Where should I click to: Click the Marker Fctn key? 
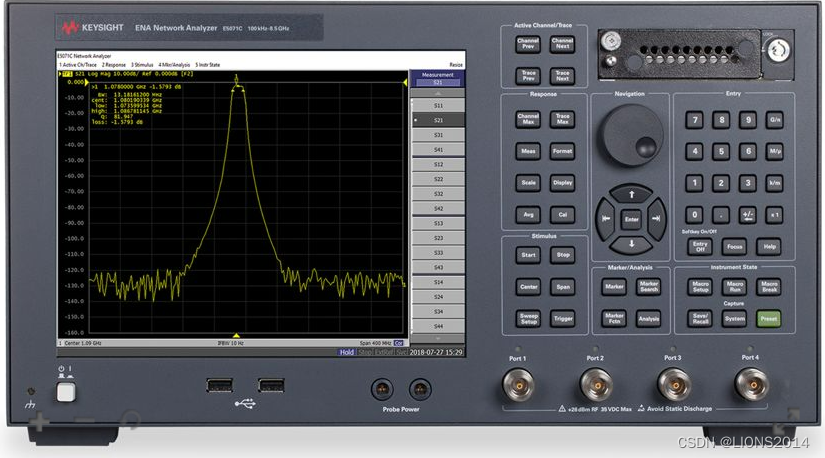pyautogui.click(x=614, y=318)
